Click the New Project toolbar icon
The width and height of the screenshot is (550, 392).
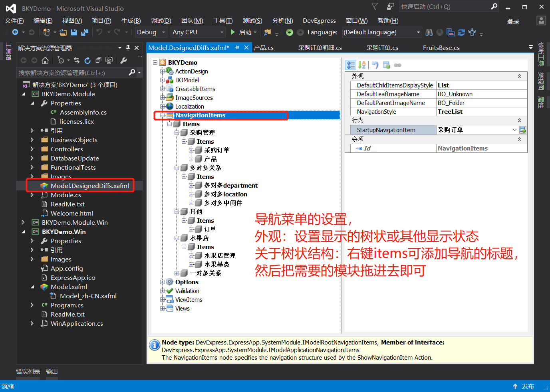(x=47, y=32)
